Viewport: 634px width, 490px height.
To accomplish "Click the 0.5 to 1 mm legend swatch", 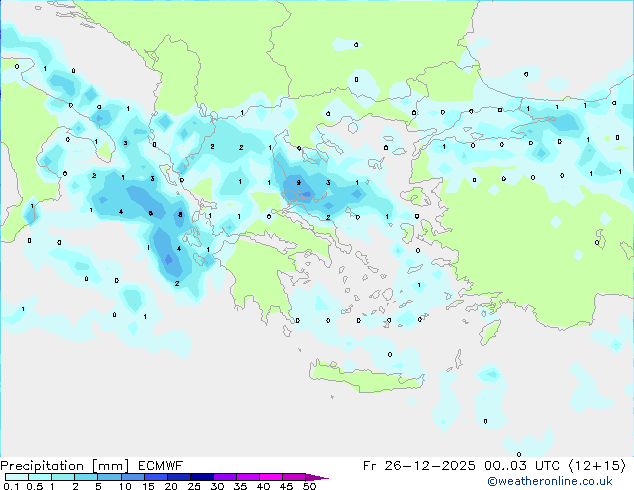I will (40, 477).
